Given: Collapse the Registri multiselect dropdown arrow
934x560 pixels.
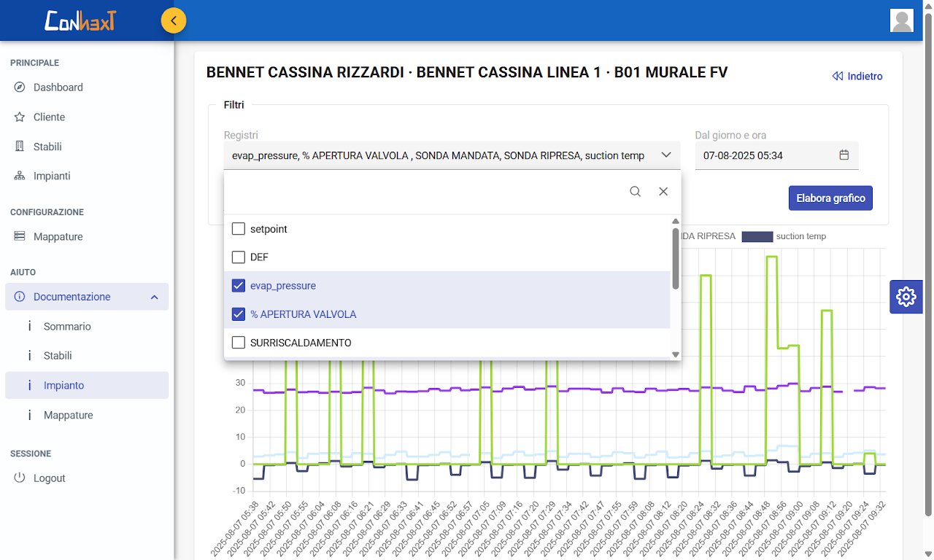Looking at the screenshot, I should coord(666,155).
